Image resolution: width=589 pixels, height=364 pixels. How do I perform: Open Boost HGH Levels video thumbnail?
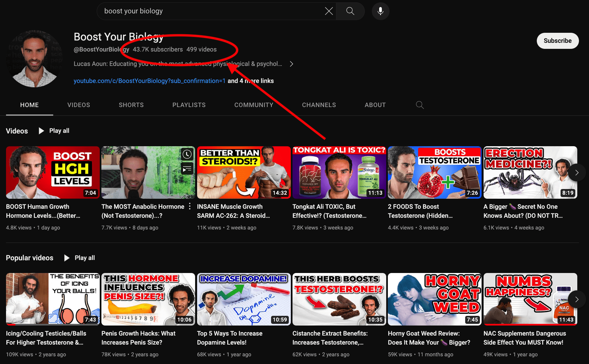53,172
